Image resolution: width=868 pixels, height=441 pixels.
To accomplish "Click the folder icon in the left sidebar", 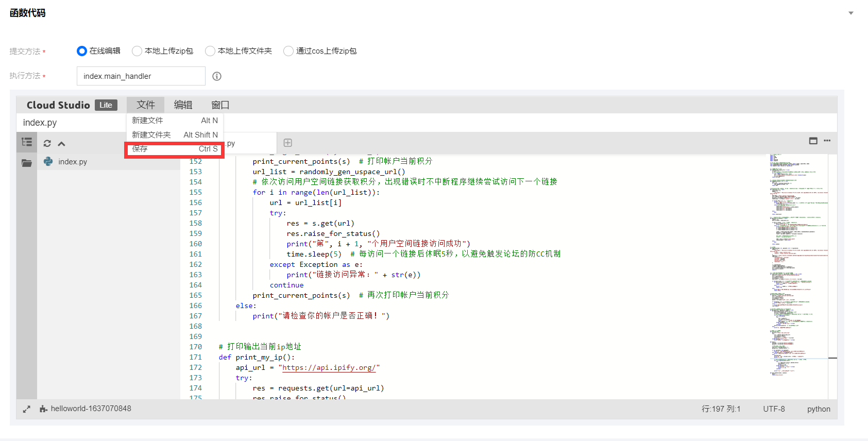I will (27, 163).
